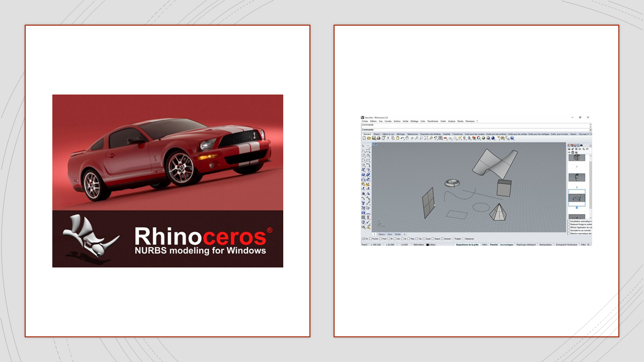Select named view thumbnail labeled 1
Screen dimensions: 644x362
(x=577, y=157)
